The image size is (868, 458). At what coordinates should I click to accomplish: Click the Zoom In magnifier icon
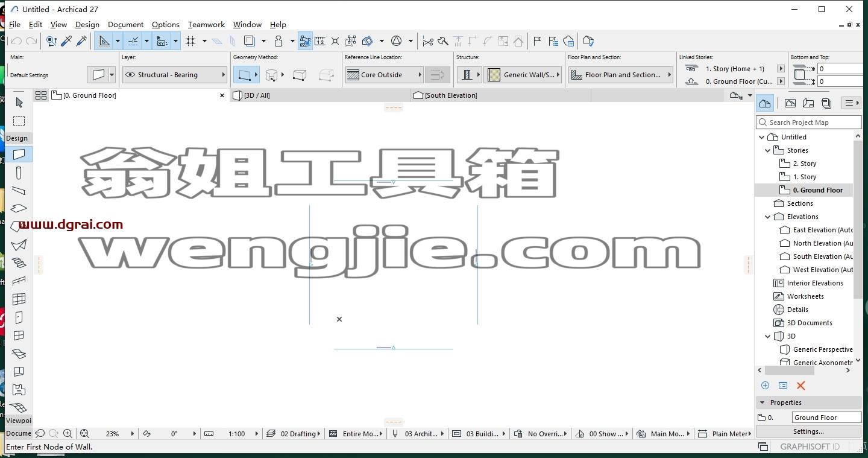[68, 433]
